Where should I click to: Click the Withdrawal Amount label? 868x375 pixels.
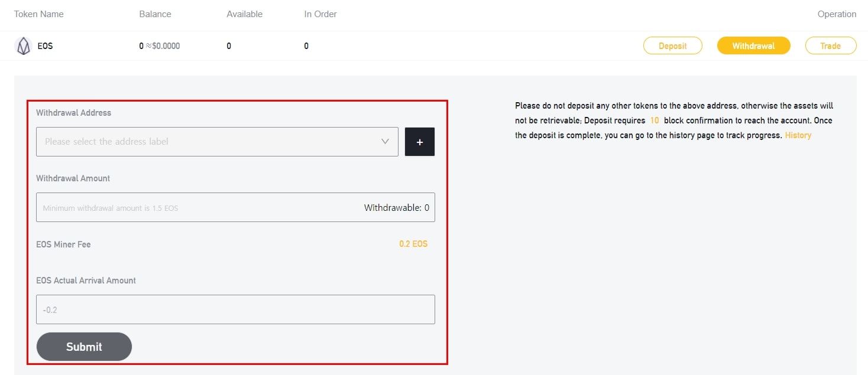click(x=73, y=178)
